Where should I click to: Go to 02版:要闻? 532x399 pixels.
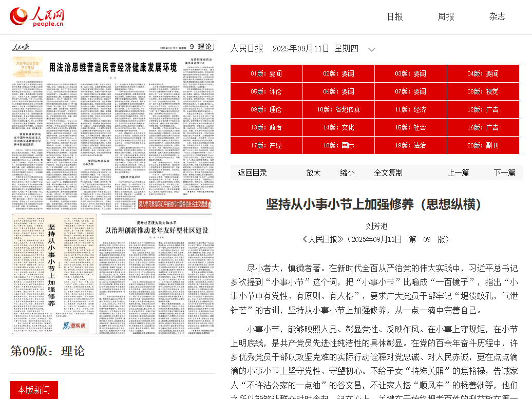pos(338,73)
